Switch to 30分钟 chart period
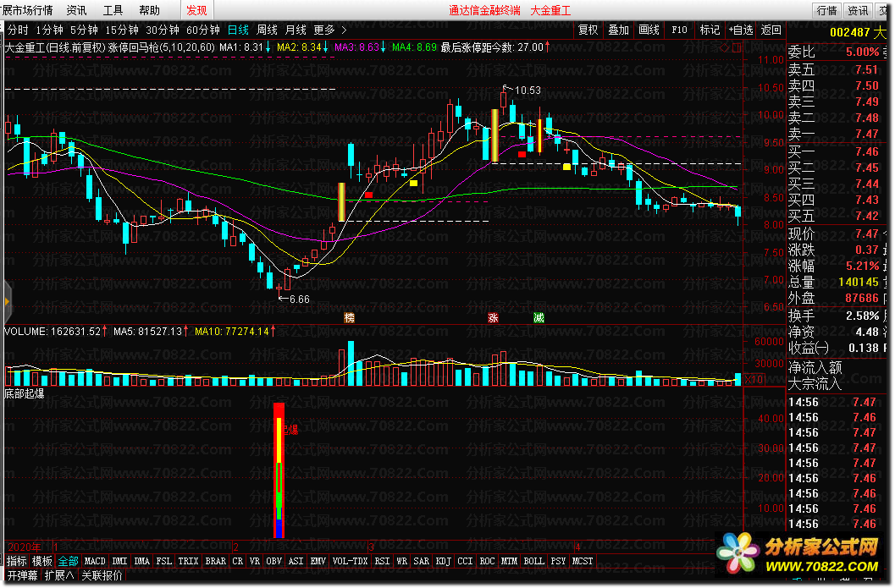 click(163, 30)
